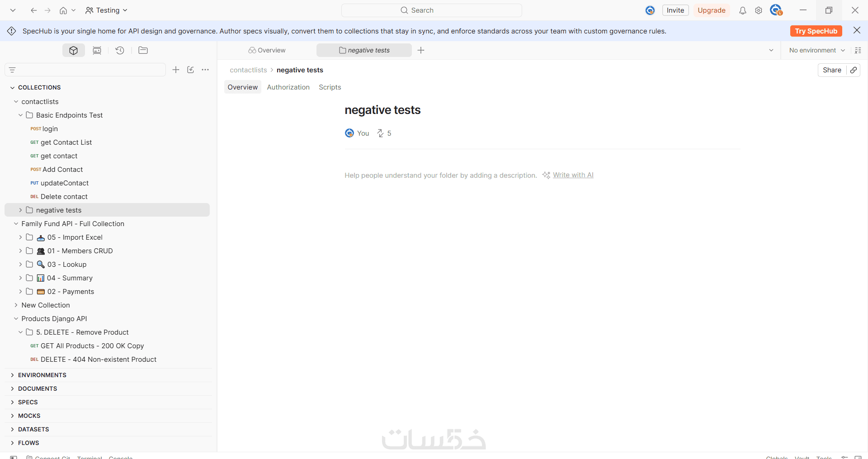Click the notifications bell icon
The height and width of the screenshot is (459, 868).
(x=742, y=10)
